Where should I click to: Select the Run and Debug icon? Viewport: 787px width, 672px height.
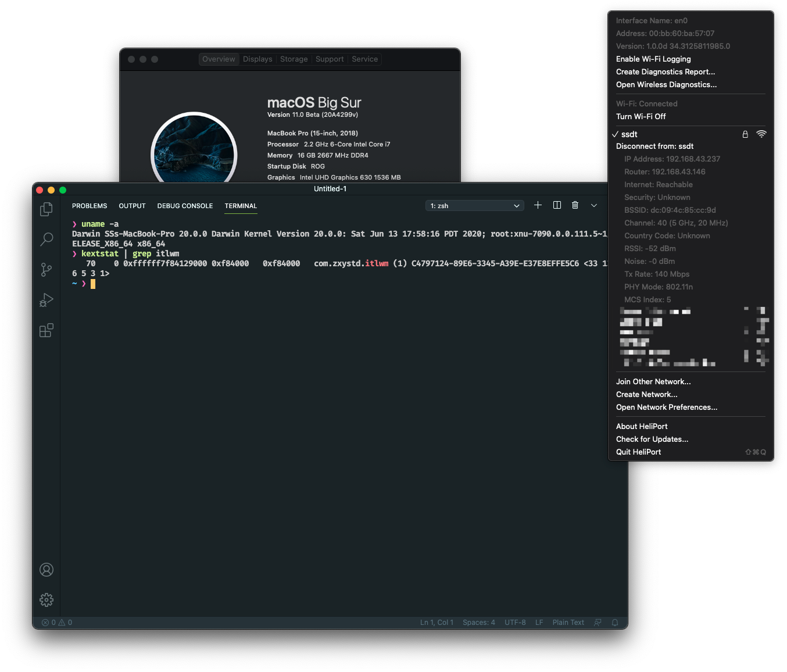click(46, 300)
